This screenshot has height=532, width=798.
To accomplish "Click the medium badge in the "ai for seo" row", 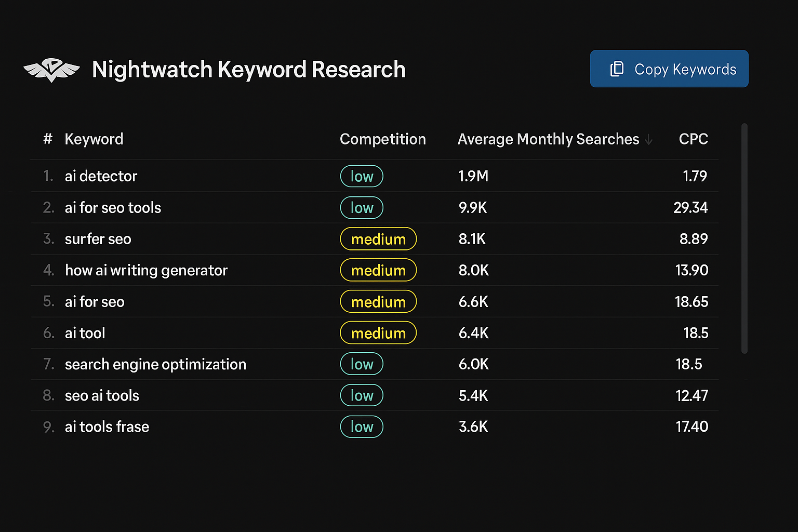I will (378, 302).
